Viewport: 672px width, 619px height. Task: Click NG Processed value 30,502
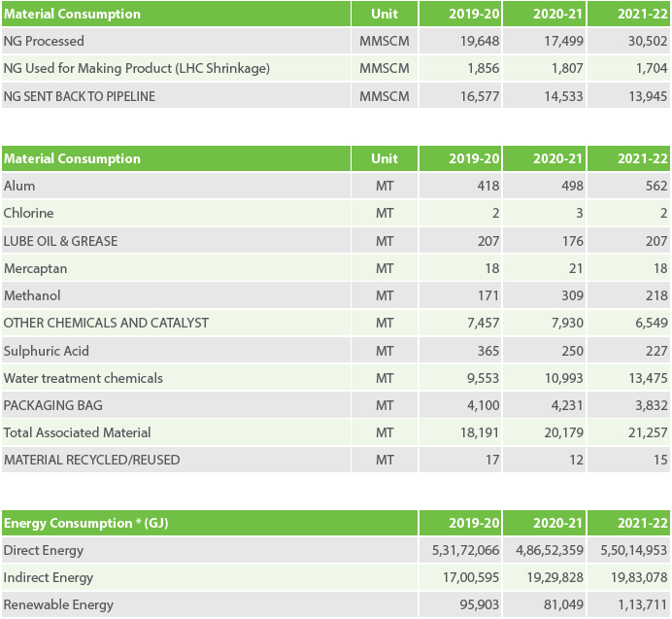(648, 41)
